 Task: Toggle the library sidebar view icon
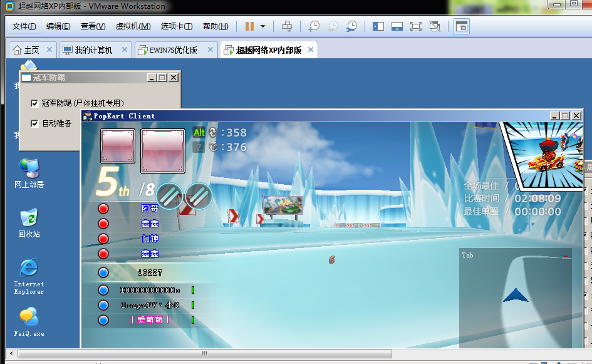pos(378,26)
